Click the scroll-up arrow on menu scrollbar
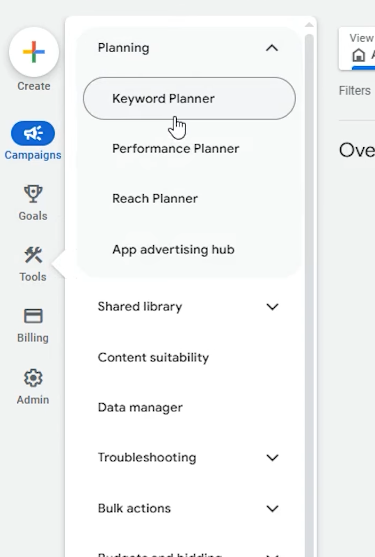The width and height of the screenshot is (375, 557). 309,25
